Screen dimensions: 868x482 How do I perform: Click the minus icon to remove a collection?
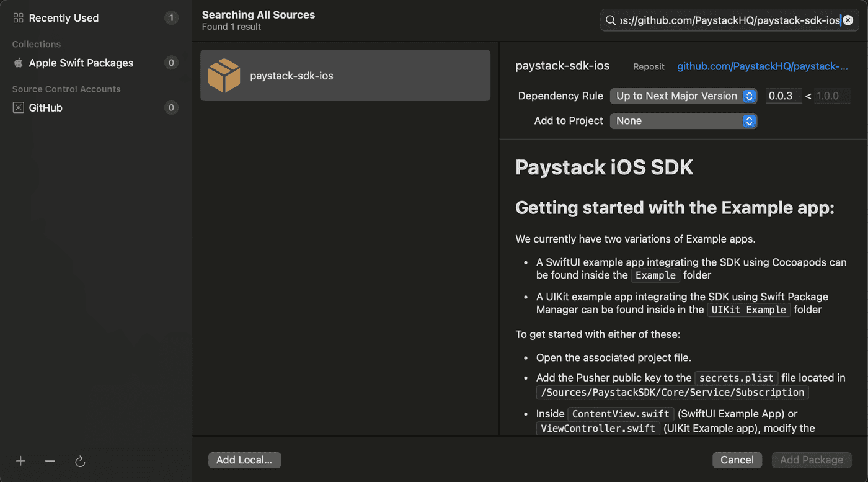pyautogui.click(x=50, y=461)
